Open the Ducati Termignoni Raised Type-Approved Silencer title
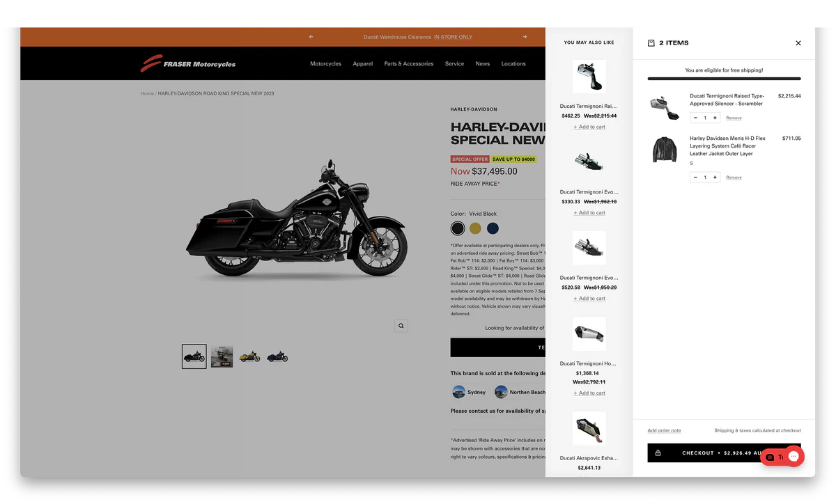 [x=727, y=100]
